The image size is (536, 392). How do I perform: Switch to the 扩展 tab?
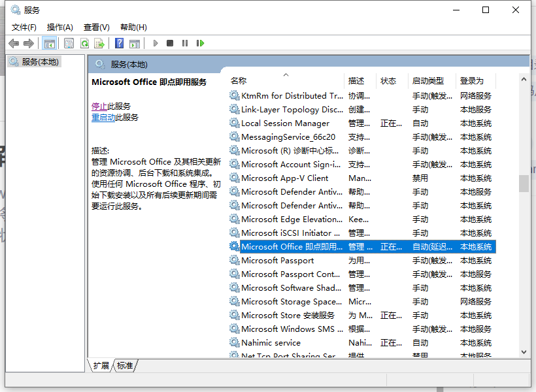(101, 366)
